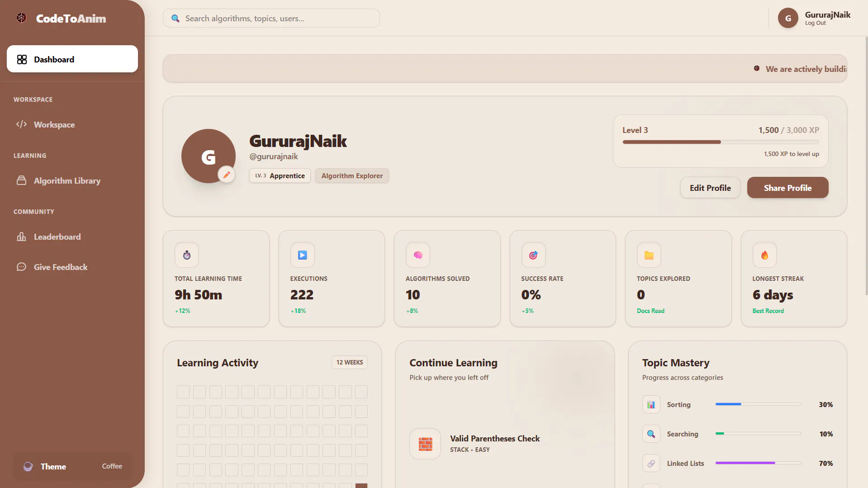Click the Leaderboard bar chart icon
Viewport: 868px width, 488px height.
21,237
